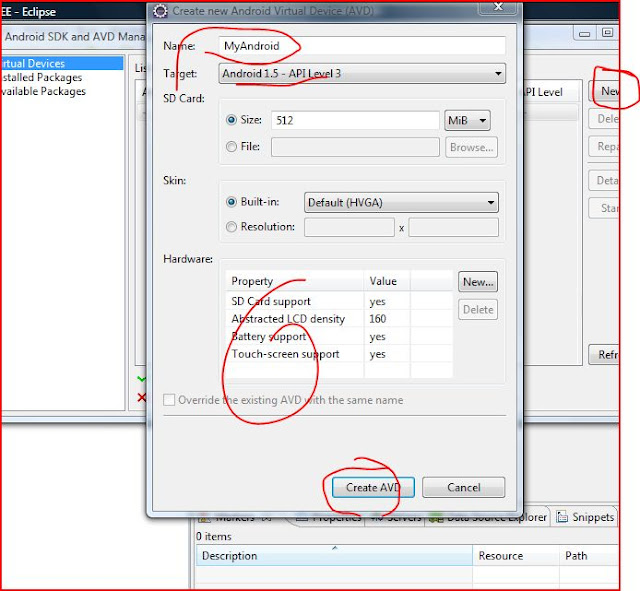Screen dimensions: 640x591
Task: Open the Snippets tab in Eclipse
Action: [x=585, y=517]
